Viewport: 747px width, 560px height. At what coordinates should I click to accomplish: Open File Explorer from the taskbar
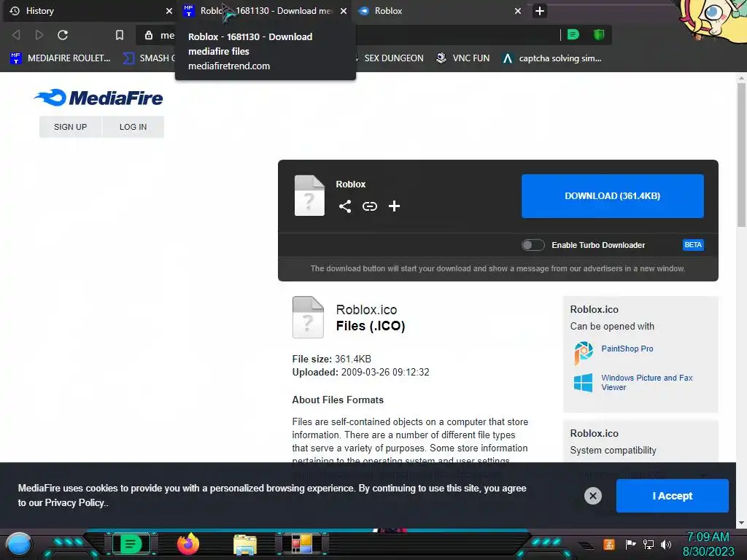(x=245, y=545)
